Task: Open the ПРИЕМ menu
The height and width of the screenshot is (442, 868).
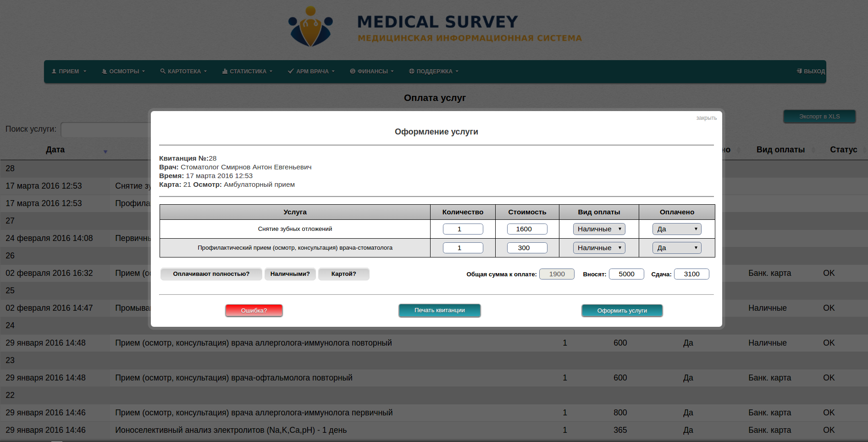Action: pyautogui.click(x=69, y=72)
